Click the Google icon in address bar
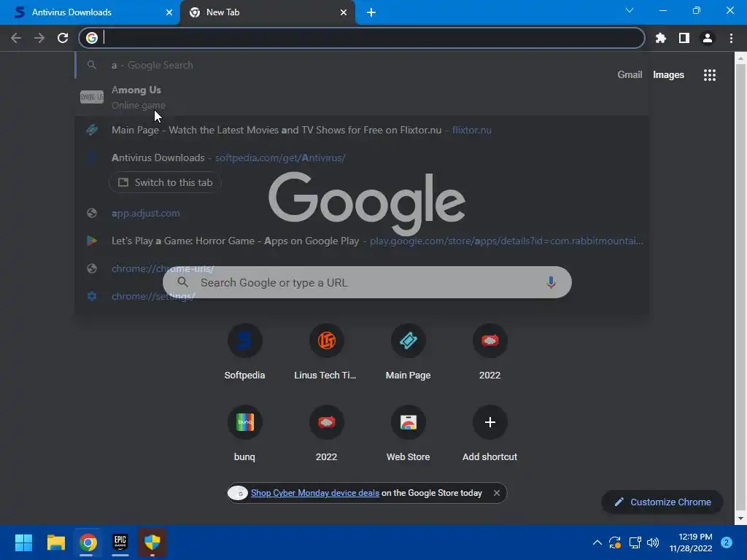This screenshot has width=747, height=560. (x=92, y=38)
